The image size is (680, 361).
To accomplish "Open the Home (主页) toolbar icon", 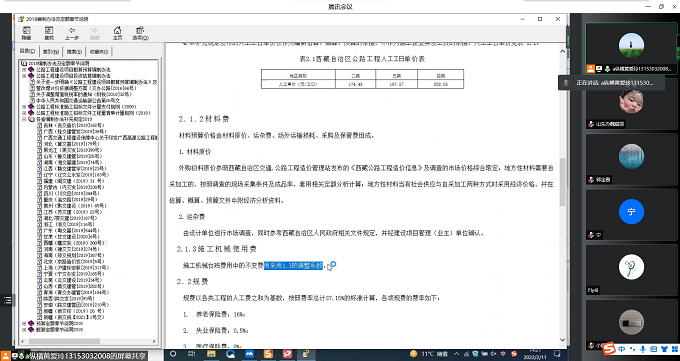I will [x=117, y=33].
